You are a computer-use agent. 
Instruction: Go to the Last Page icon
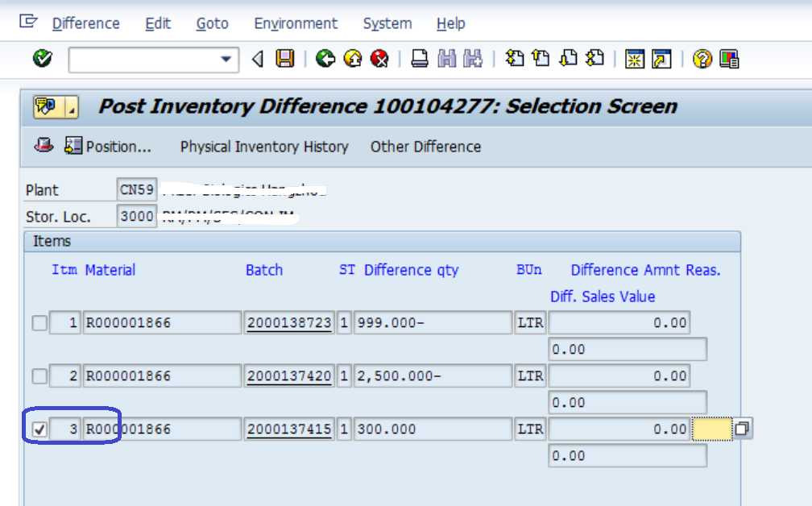(x=595, y=58)
